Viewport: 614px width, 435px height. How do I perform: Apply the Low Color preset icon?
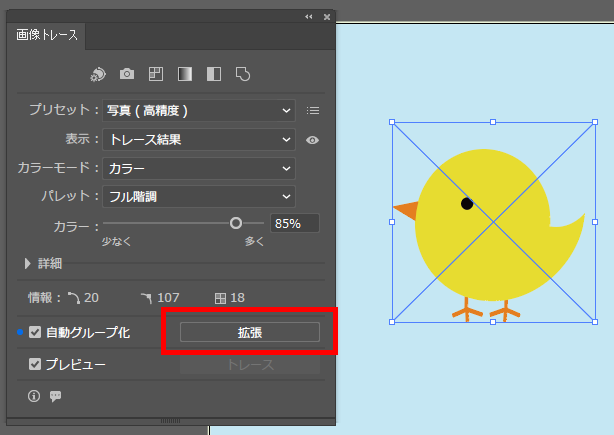coord(156,74)
